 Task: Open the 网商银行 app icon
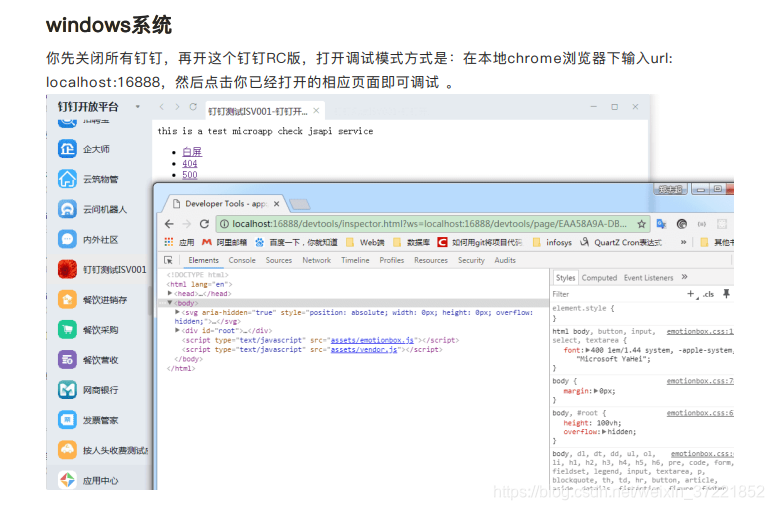tap(67, 390)
